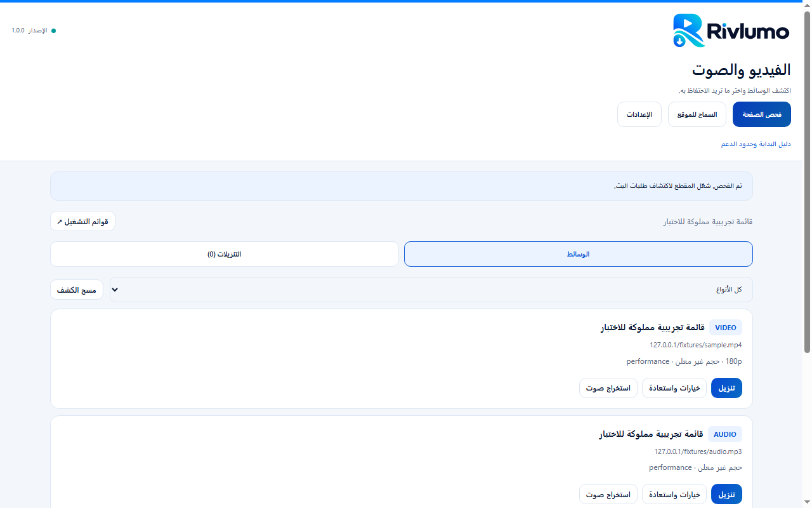
Task: Open the كل الأنواع type filter dropdown
Action: tap(431, 290)
